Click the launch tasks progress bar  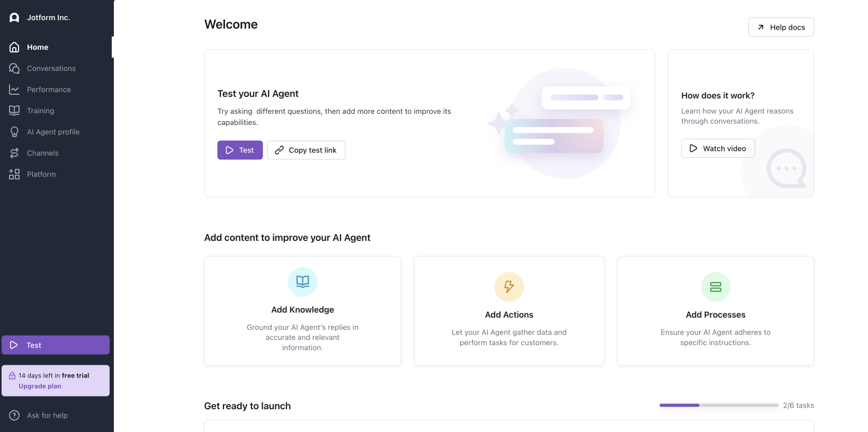click(719, 406)
